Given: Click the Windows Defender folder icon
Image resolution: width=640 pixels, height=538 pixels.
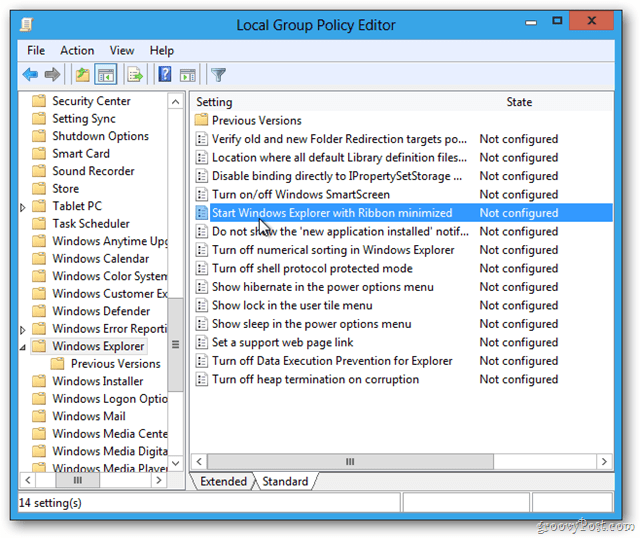Looking at the screenshot, I should point(39,311).
